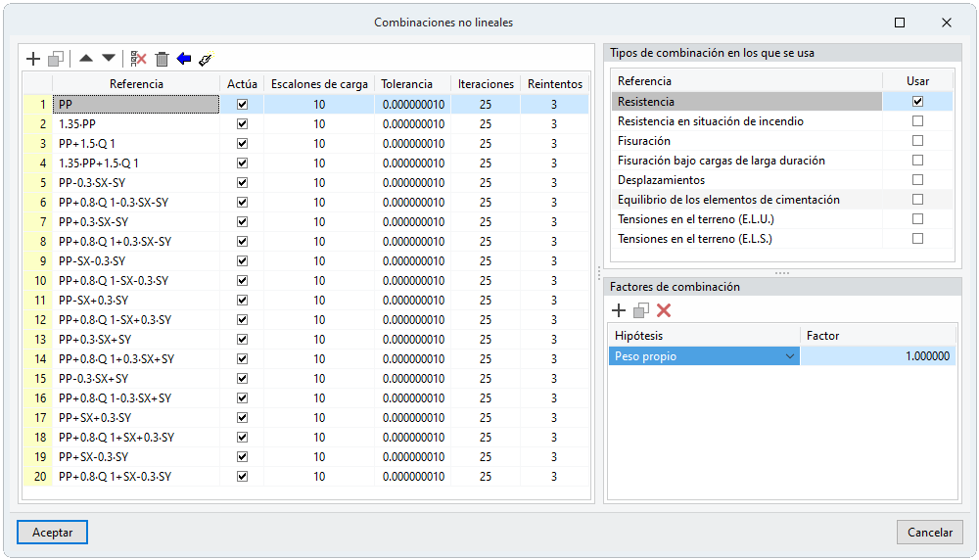Add a new combination factor
979x560 pixels.
point(619,310)
